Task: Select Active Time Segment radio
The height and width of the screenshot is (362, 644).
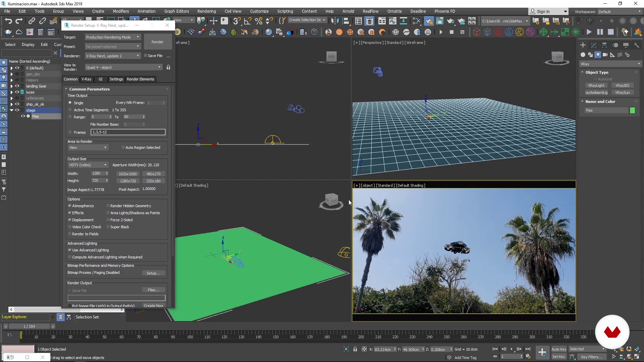Action: (x=70, y=110)
